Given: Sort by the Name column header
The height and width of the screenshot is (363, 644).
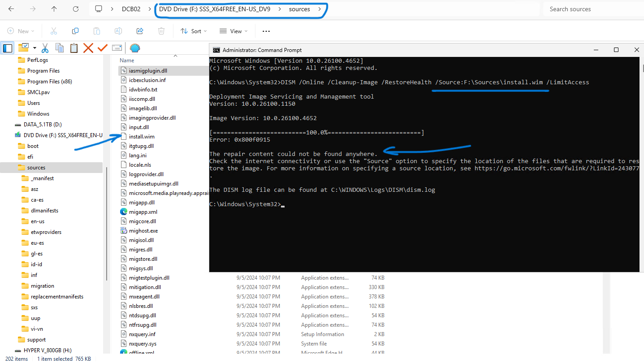Looking at the screenshot, I should [127, 60].
